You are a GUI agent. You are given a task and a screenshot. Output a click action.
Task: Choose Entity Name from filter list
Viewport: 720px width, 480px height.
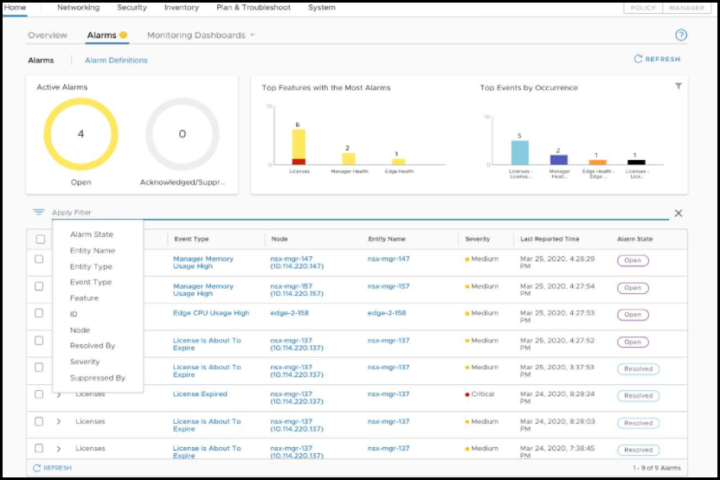pos(92,250)
